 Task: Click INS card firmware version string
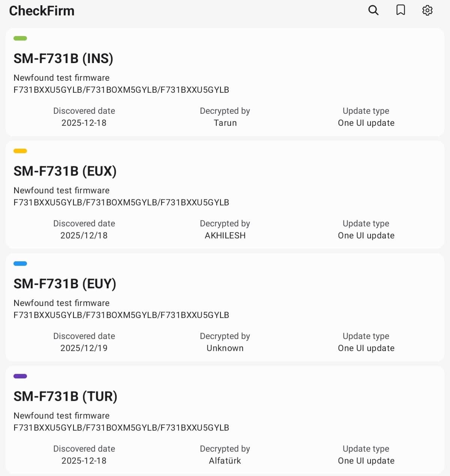click(x=121, y=90)
